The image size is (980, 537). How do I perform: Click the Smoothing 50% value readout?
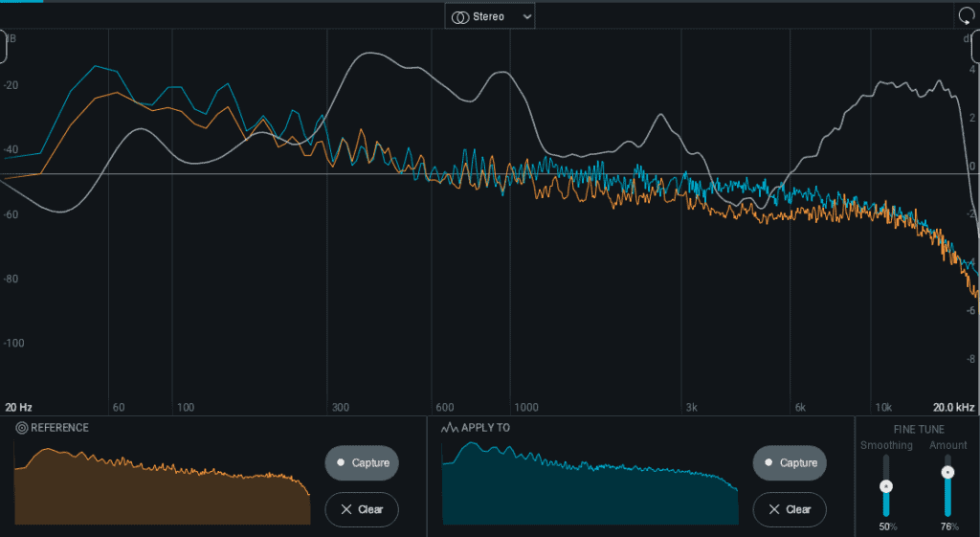(886, 527)
